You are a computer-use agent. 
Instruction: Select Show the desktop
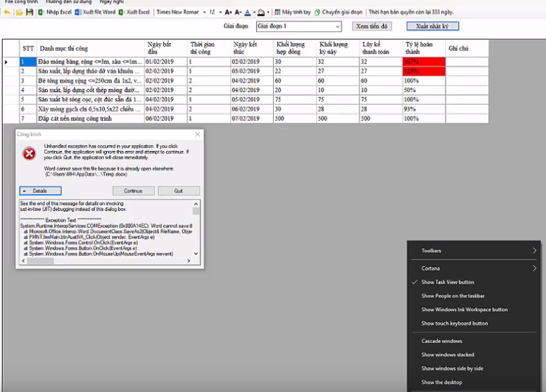click(474, 382)
